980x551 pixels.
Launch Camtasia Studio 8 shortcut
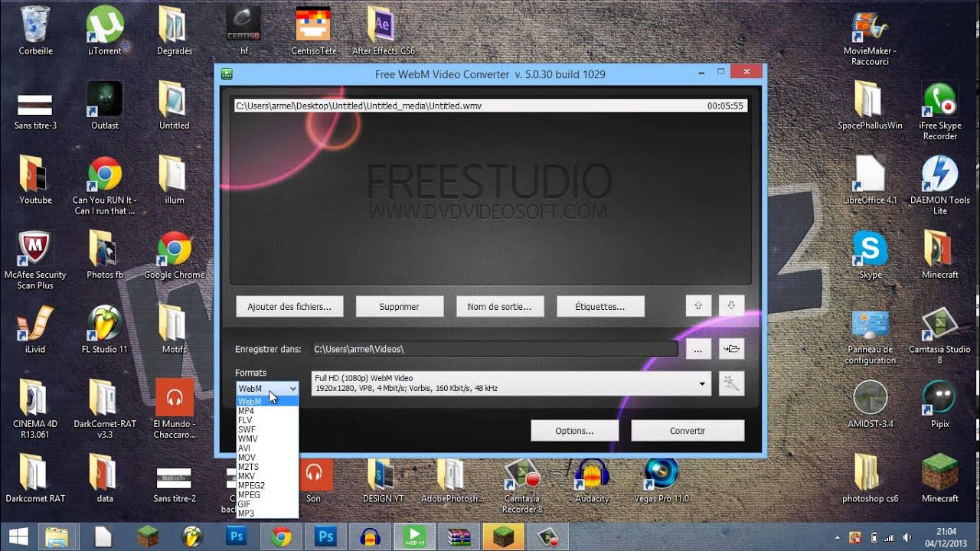pos(939,334)
